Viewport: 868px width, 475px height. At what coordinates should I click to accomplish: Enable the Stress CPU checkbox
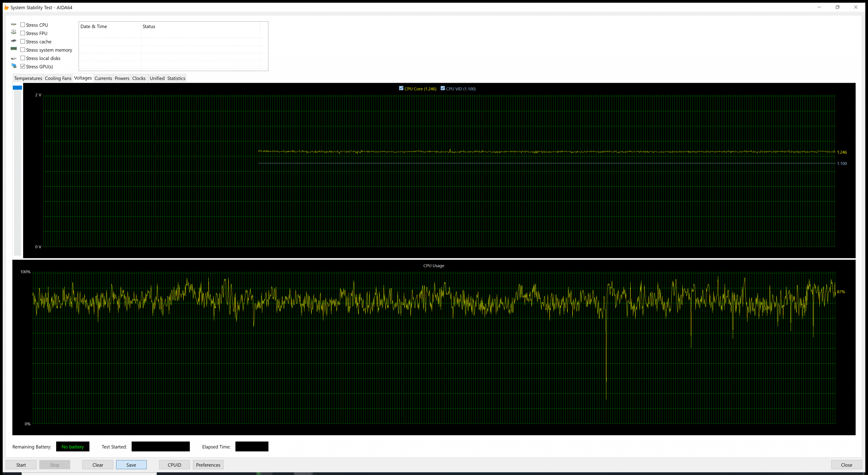[x=23, y=25]
